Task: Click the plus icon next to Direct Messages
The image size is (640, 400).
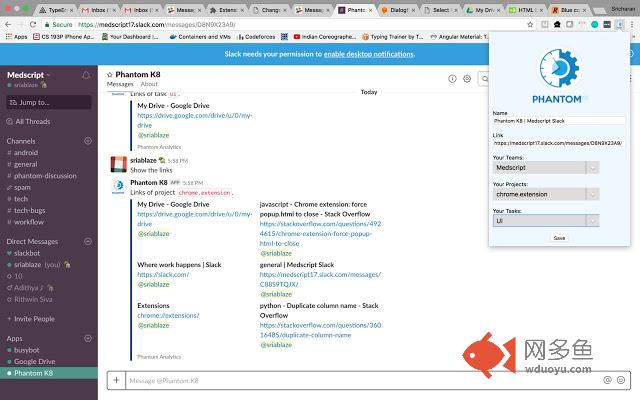Action: point(88,241)
